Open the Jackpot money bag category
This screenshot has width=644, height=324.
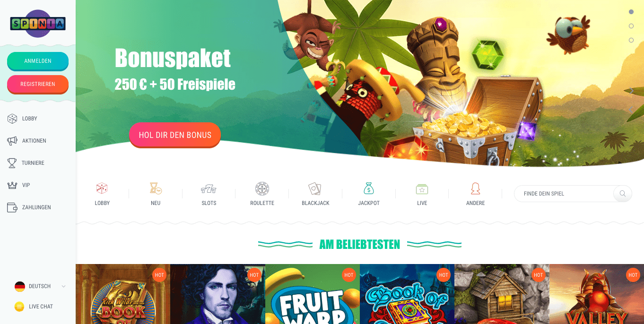point(369,188)
